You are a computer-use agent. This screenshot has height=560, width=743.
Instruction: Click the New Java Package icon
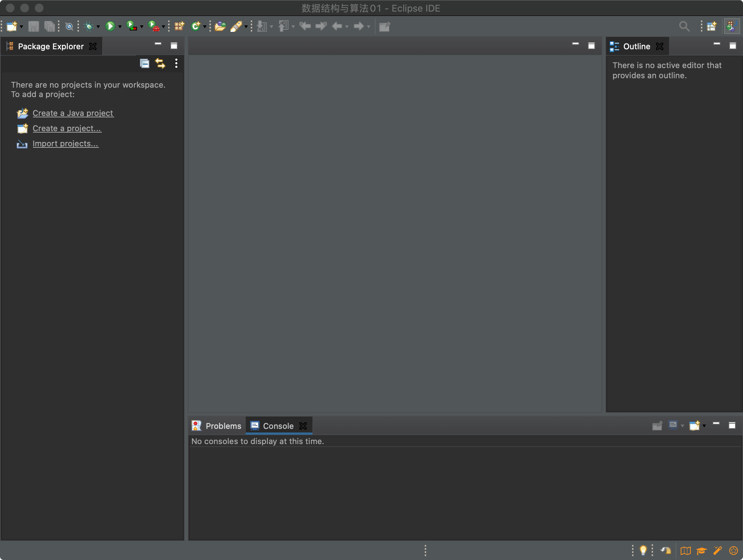[x=179, y=26]
